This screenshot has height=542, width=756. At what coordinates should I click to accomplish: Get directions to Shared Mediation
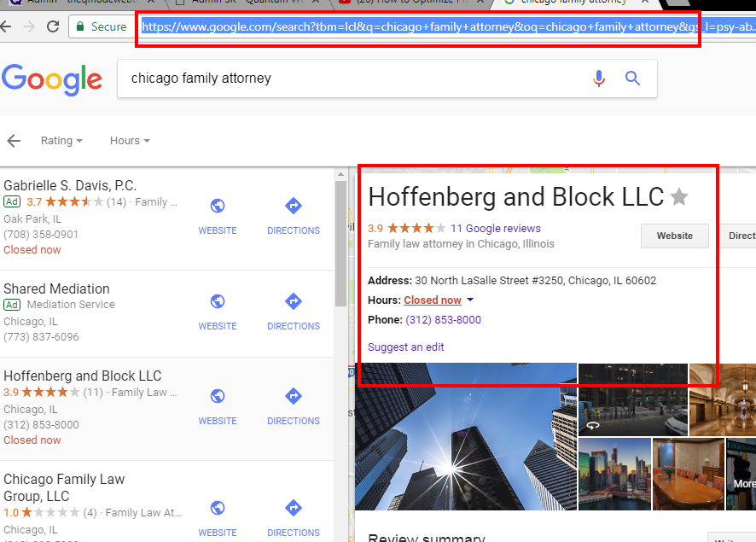294,312
